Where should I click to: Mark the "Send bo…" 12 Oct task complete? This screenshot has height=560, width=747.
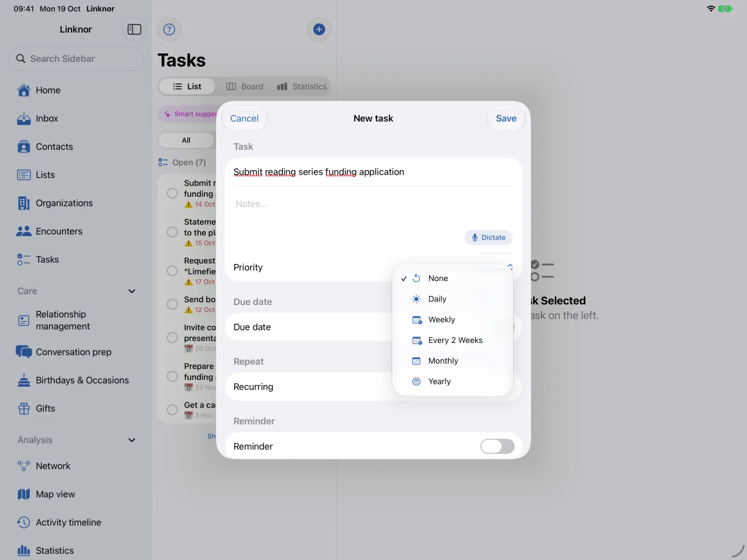[x=172, y=304]
